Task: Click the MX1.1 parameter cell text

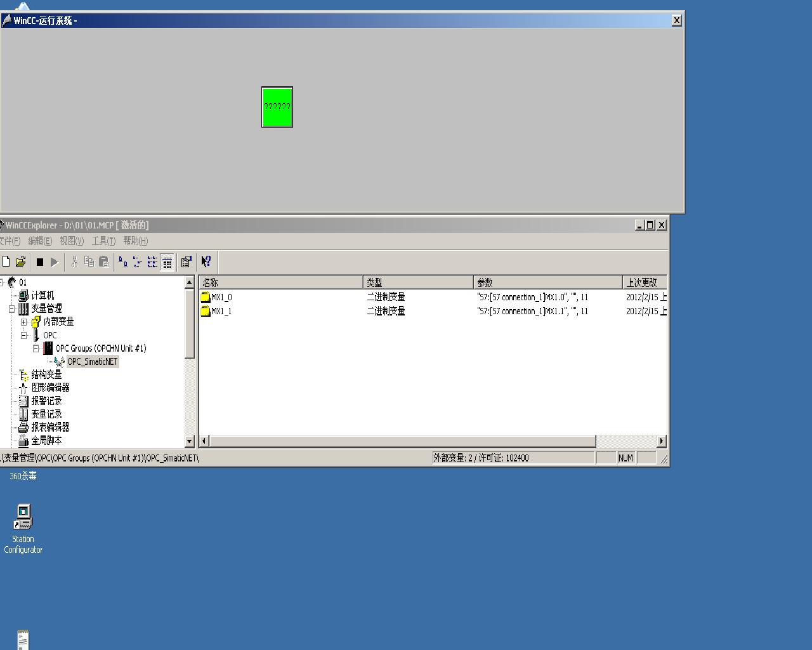Action: point(532,311)
